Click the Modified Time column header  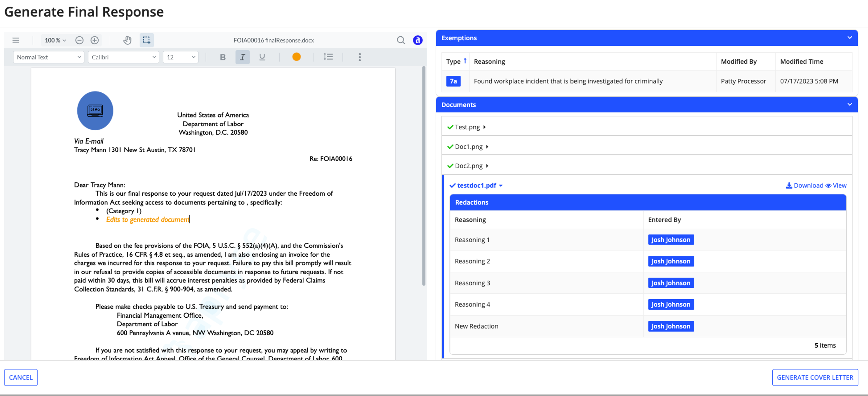pyautogui.click(x=802, y=61)
